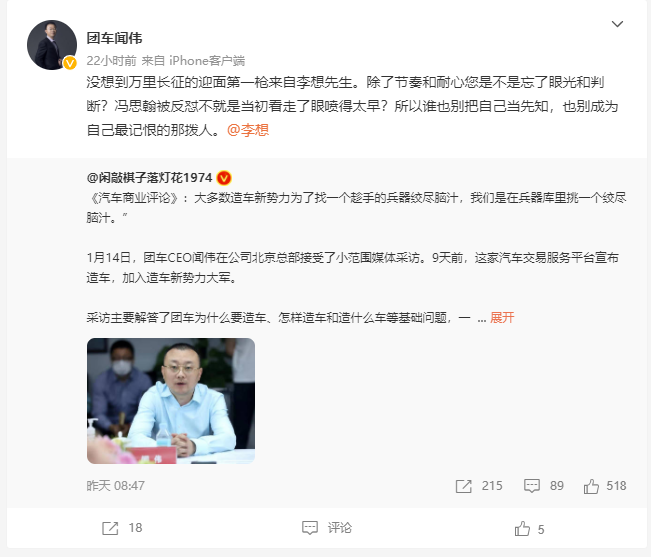Click the quoted post body text
Viewport: 651px width, 557px height.
click(356, 257)
